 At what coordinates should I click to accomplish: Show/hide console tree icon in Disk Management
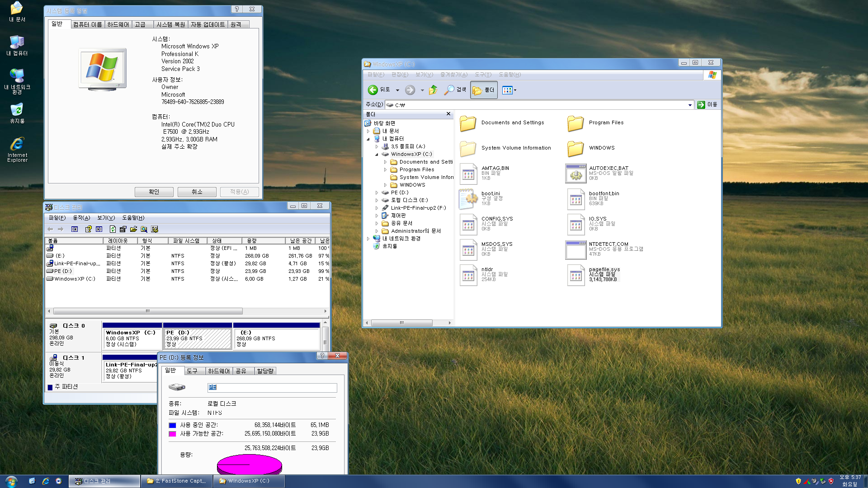(x=75, y=229)
